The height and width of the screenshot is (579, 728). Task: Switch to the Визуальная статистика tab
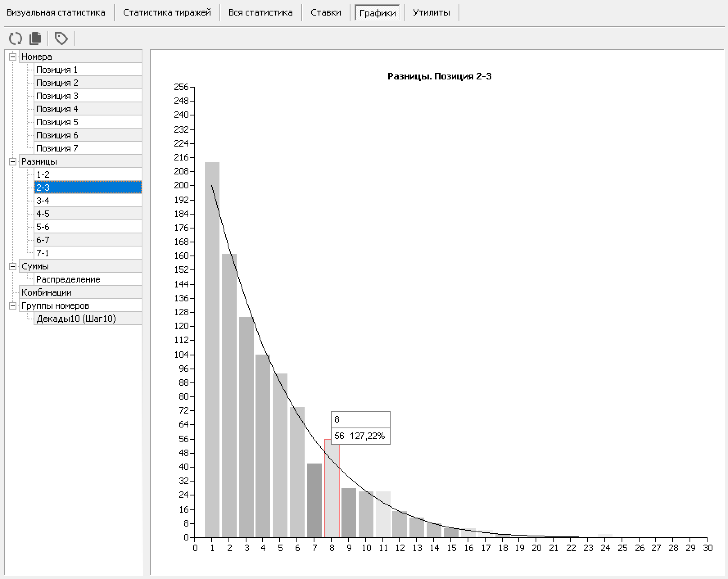[56, 13]
